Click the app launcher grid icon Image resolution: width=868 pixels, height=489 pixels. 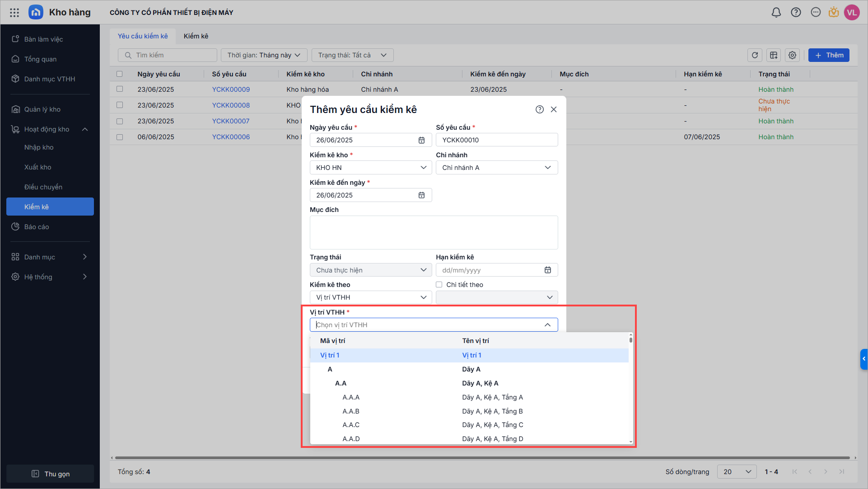click(x=14, y=12)
